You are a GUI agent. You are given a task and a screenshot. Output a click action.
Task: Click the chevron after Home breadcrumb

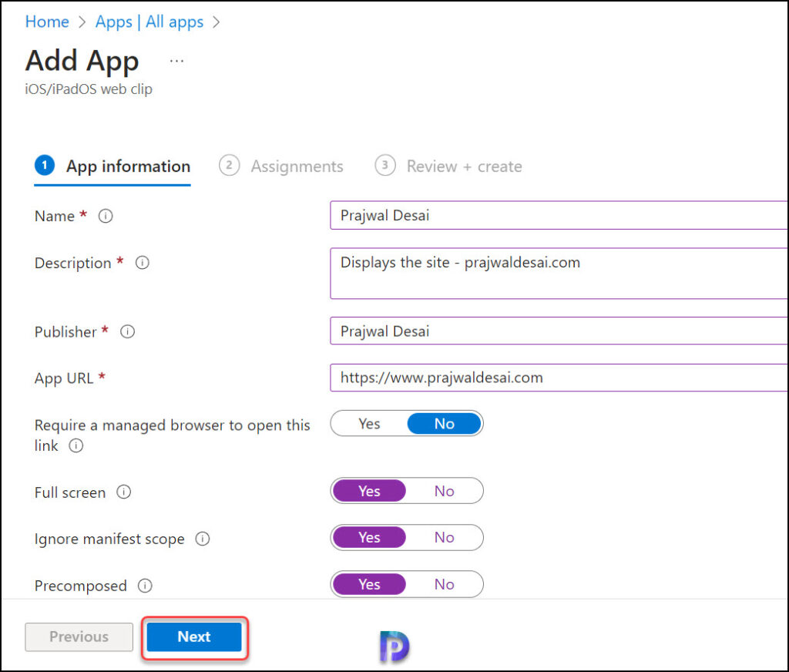(82, 22)
